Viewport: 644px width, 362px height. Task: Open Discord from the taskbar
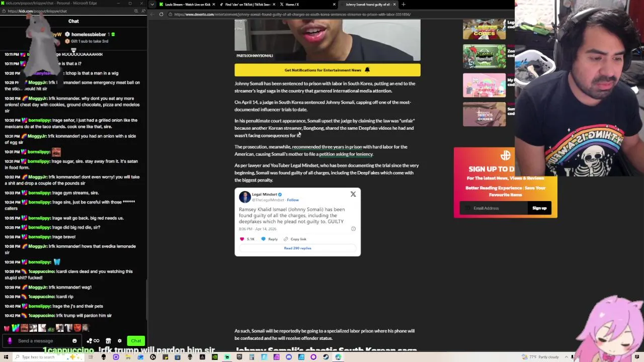pyautogui.click(x=289, y=357)
